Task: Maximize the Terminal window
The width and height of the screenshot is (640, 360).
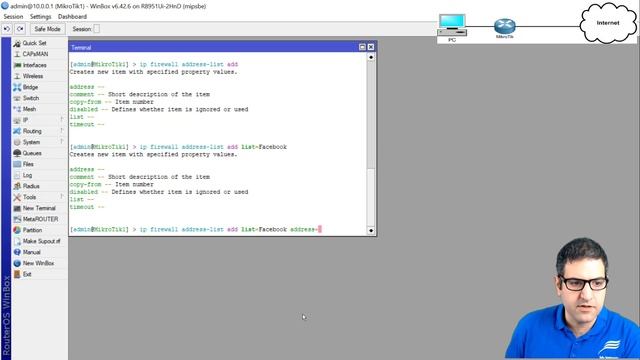Action: tap(362, 47)
